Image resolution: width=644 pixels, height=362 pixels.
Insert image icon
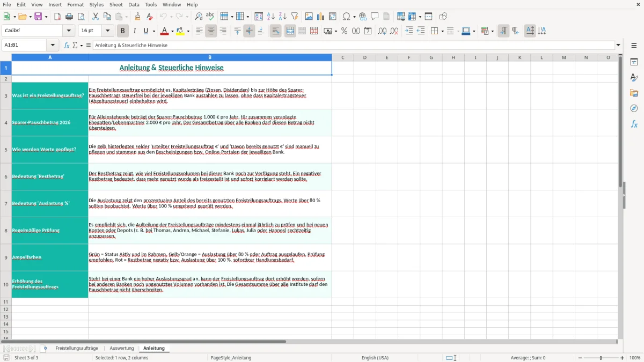pyautogui.click(x=309, y=17)
